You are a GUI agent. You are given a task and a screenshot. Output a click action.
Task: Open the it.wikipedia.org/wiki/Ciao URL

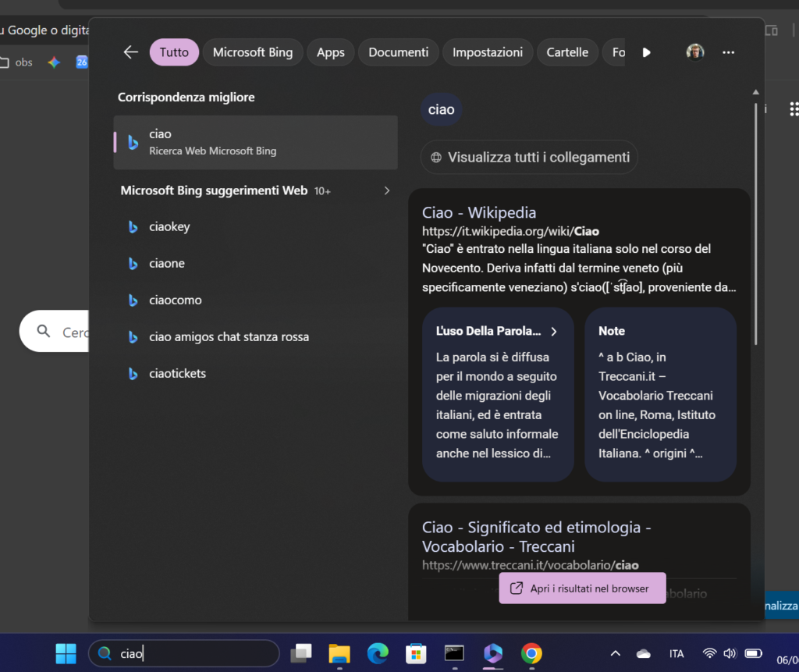click(510, 231)
